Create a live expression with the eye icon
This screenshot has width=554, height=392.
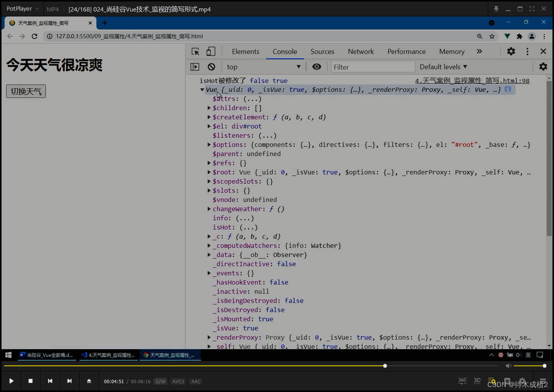[x=317, y=67]
